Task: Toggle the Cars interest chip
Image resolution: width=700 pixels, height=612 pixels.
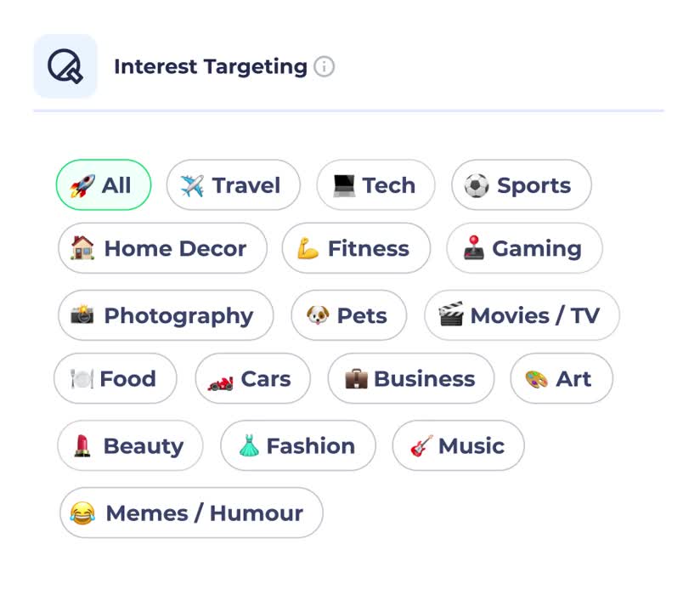Action: coord(252,378)
